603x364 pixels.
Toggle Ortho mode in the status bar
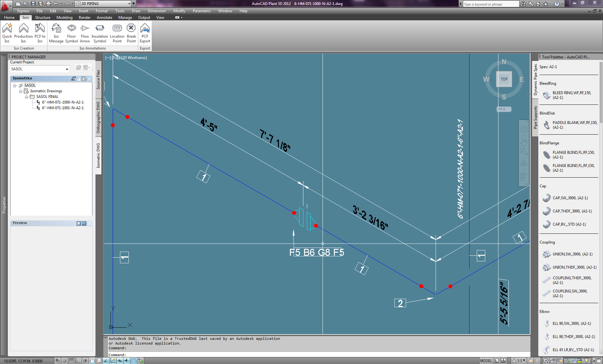coord(78,360)
